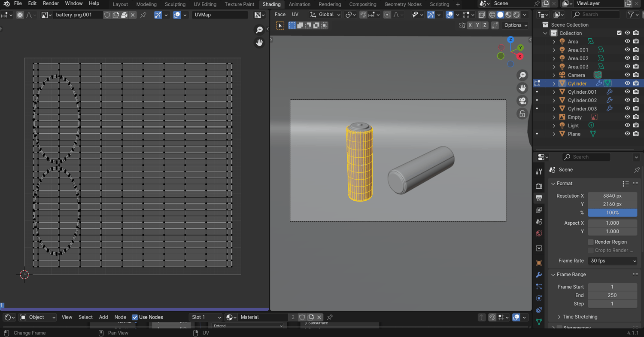This screenshot has height=337, width=644.
Task: Open the Modifiers wrench properties tab
Action: [539, 275]
